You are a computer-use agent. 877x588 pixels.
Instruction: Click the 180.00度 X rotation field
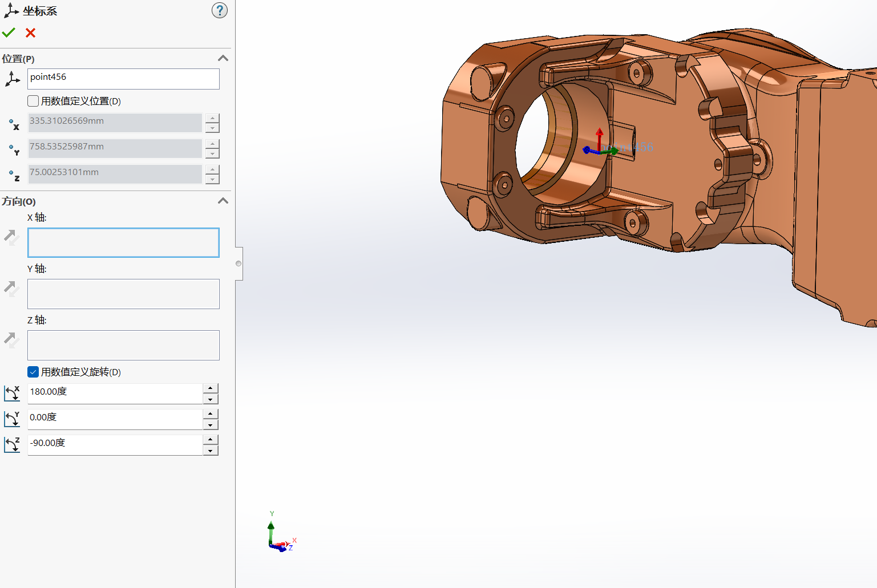114,392
